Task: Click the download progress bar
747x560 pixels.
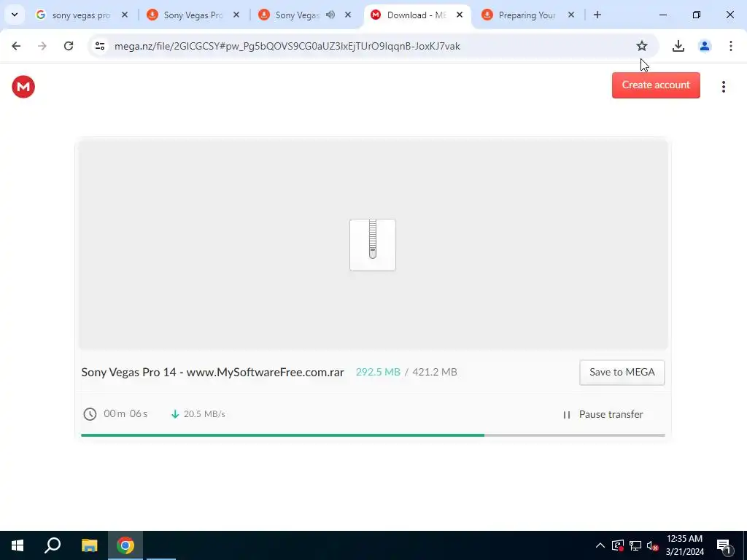Action: (x=373, y=435)
